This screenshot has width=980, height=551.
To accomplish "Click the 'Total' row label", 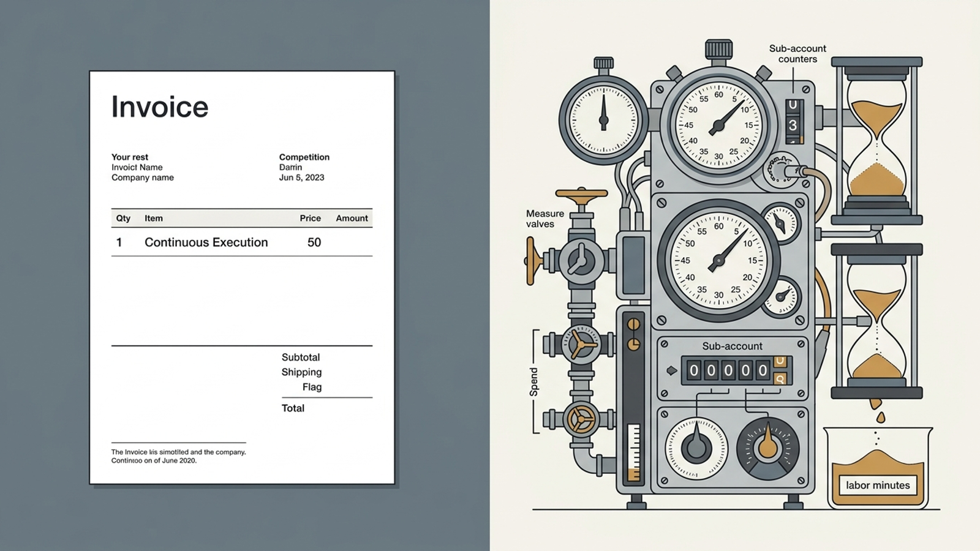I will click(x=293, y=408).
